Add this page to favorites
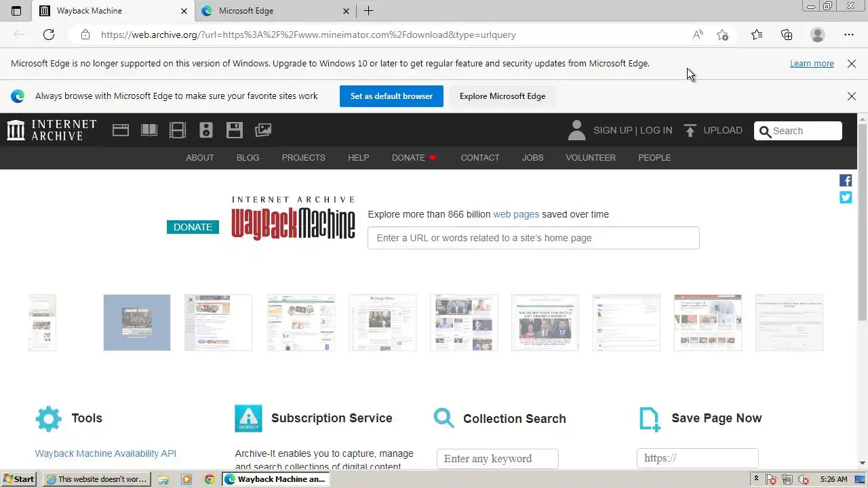The image size is (868, 488). point(723,35)
